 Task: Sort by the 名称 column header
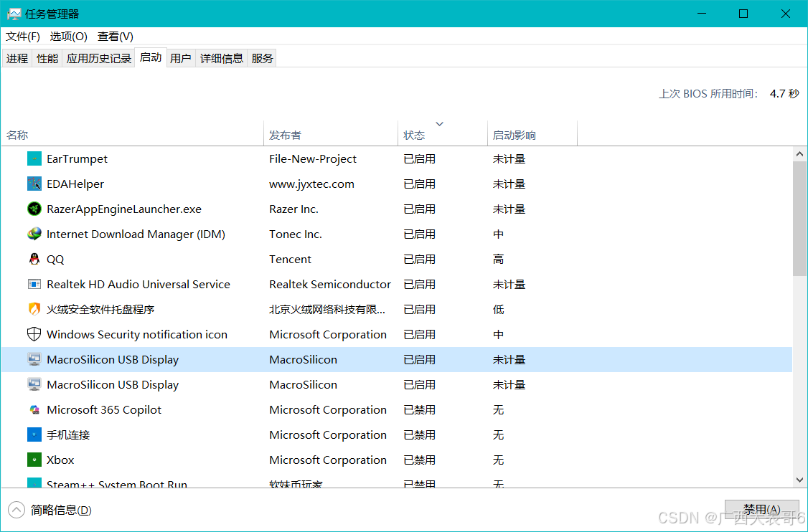(133, 135)
